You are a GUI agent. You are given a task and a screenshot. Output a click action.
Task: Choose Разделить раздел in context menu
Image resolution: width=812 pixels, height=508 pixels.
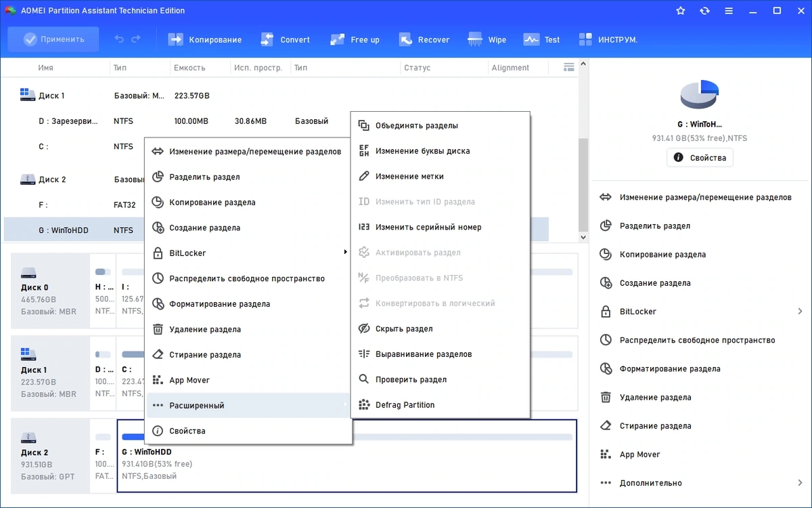coord(249,177)
